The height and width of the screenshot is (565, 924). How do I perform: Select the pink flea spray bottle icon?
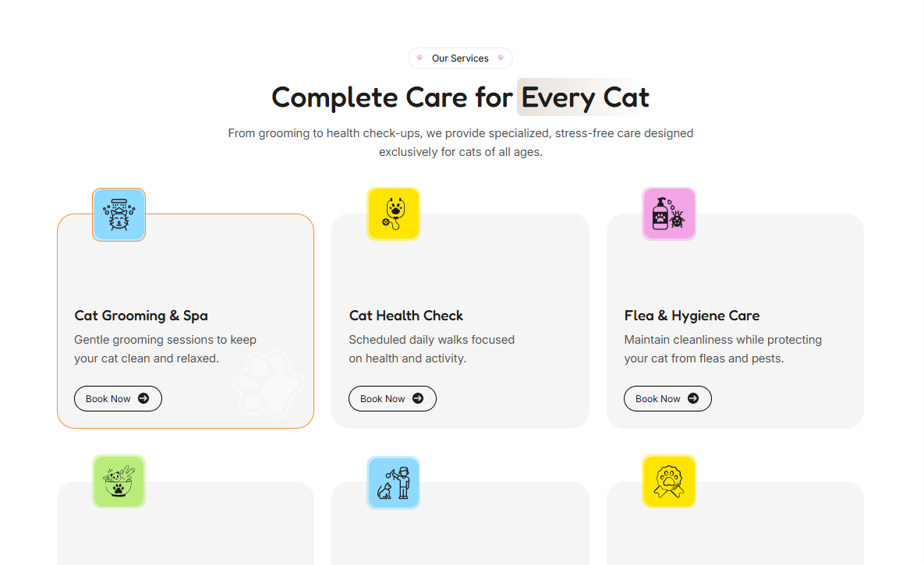point(668,214)
